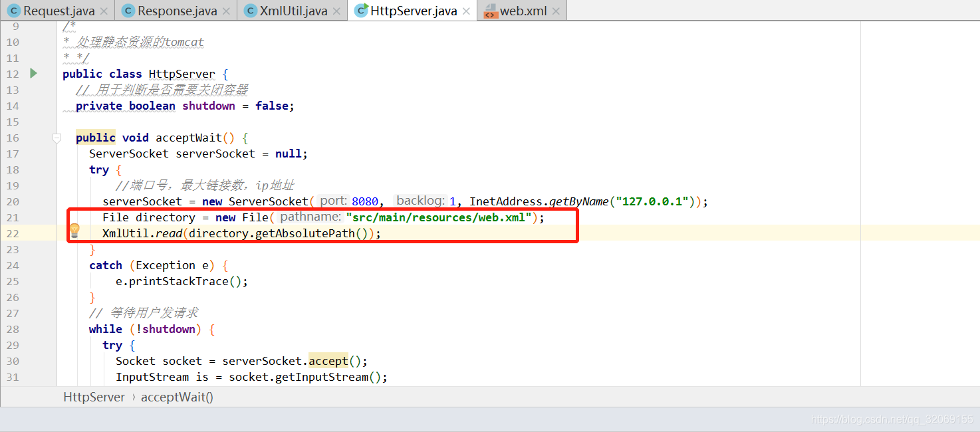
Task: Open the XmlUtil.java tab
Action: [293, 11]
